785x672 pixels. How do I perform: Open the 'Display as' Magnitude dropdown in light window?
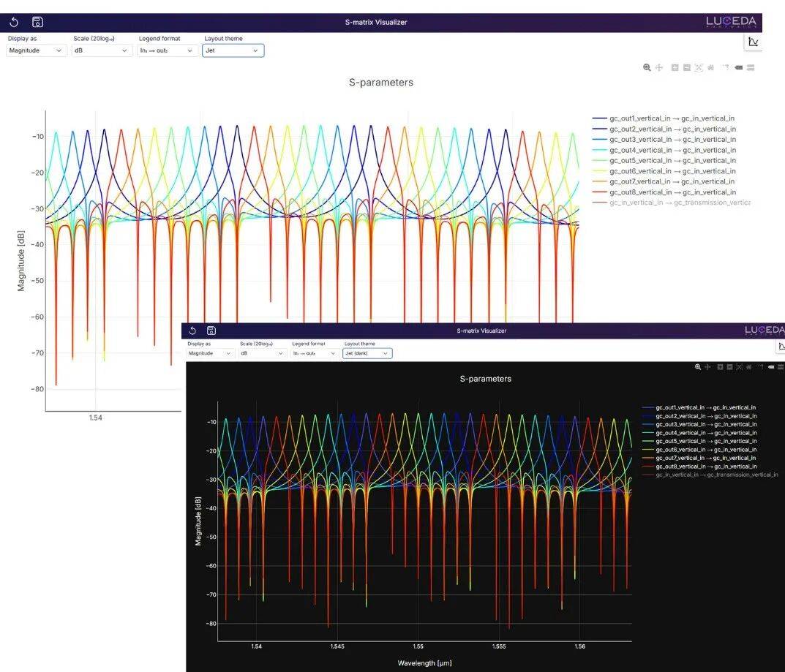(x=36, y=50)
